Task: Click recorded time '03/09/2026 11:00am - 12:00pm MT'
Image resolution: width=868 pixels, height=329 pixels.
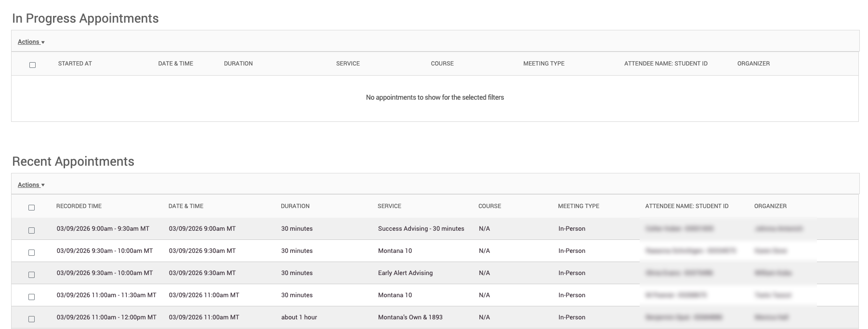Action: (106, 317)
